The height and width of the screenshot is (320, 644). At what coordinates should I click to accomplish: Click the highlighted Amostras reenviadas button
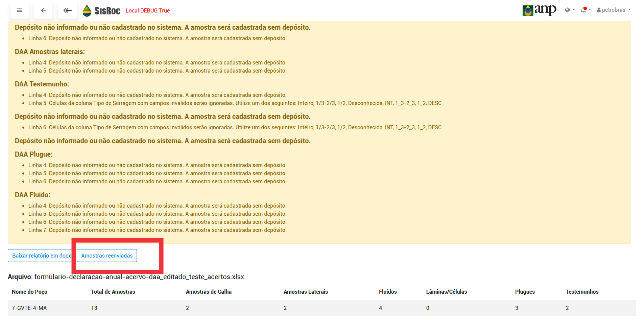[x=106, y=256]
